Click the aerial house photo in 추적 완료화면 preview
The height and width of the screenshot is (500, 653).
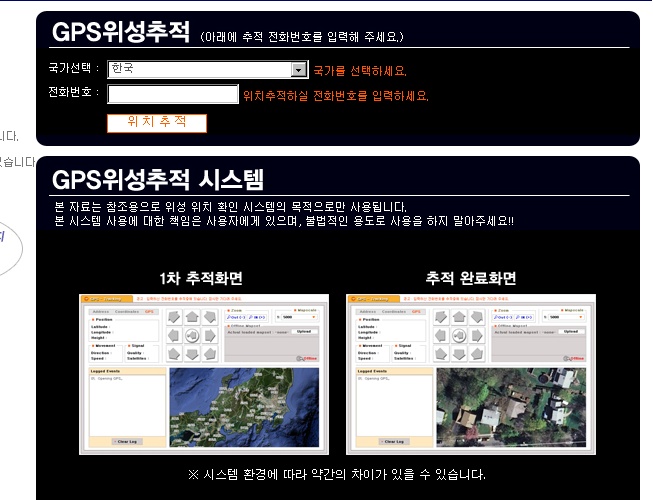coord(511,407)
